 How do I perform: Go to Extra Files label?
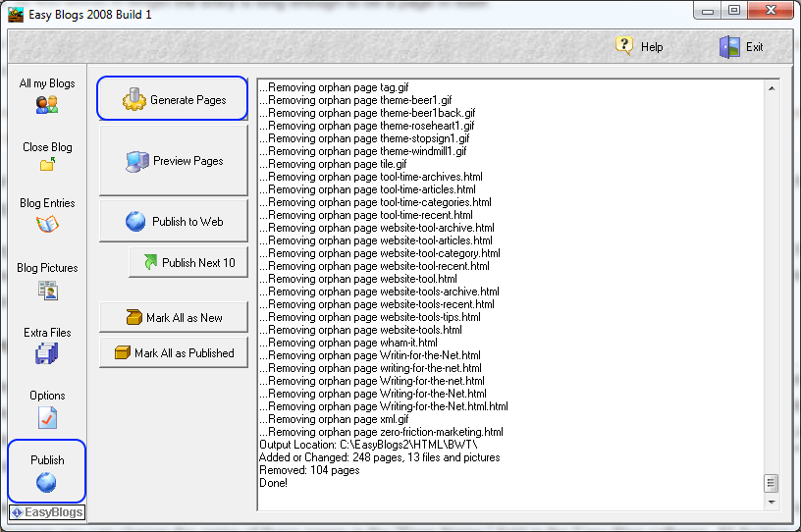[x=47, y=333]
